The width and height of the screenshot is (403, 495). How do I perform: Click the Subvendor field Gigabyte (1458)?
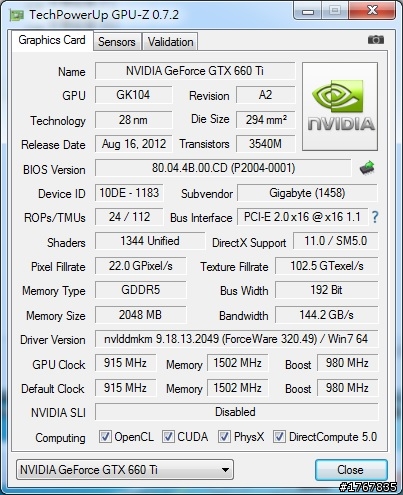click(307, 193)
